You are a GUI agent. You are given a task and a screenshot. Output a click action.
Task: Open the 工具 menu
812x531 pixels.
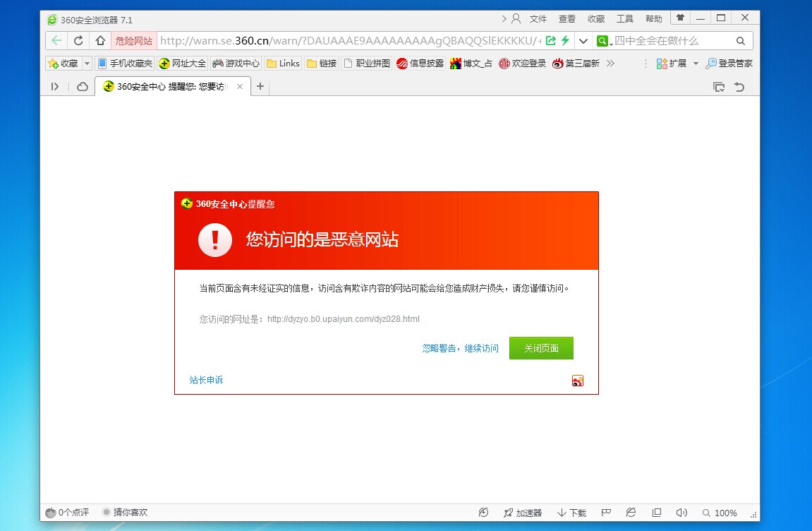click(625, 19)
